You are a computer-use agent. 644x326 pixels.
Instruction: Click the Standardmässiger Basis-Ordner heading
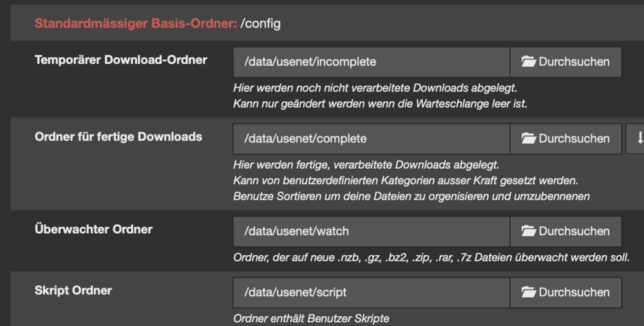click(x=136, y=23)
